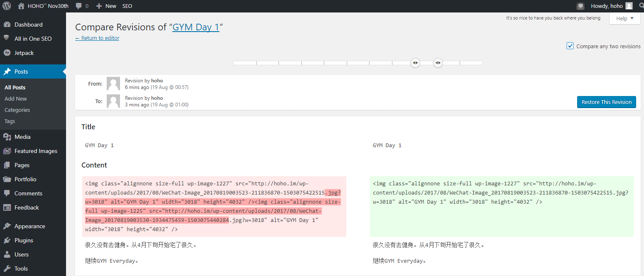Expand the Help dropdown tab
Viewport: 644px width, 276px height.
(x=624, y=18)
